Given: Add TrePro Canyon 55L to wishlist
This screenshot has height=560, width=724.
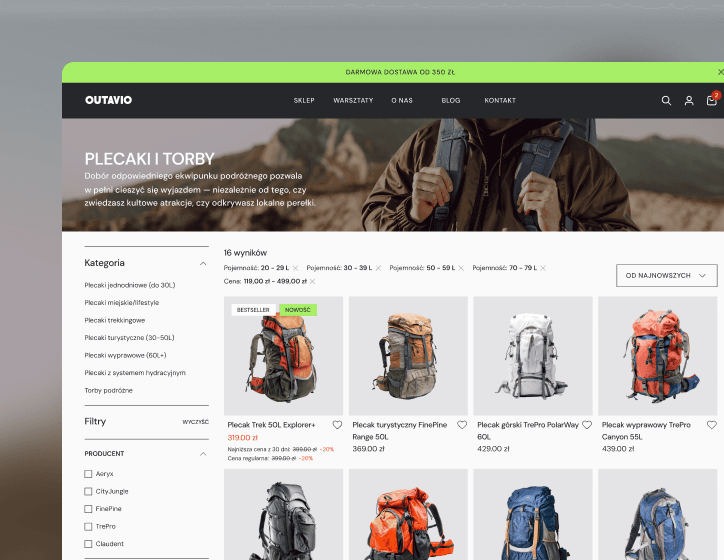Looking at the screenshot, I should (x=711, y=425).
